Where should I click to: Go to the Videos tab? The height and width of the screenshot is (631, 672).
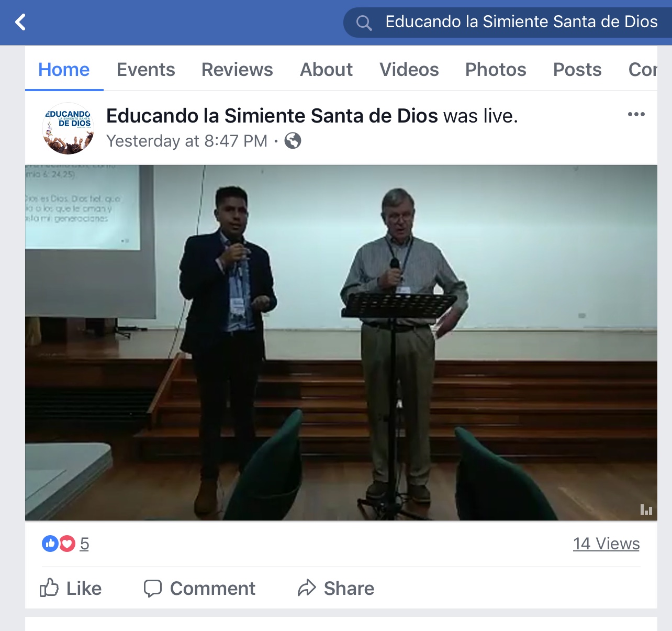tap(409, 70)
